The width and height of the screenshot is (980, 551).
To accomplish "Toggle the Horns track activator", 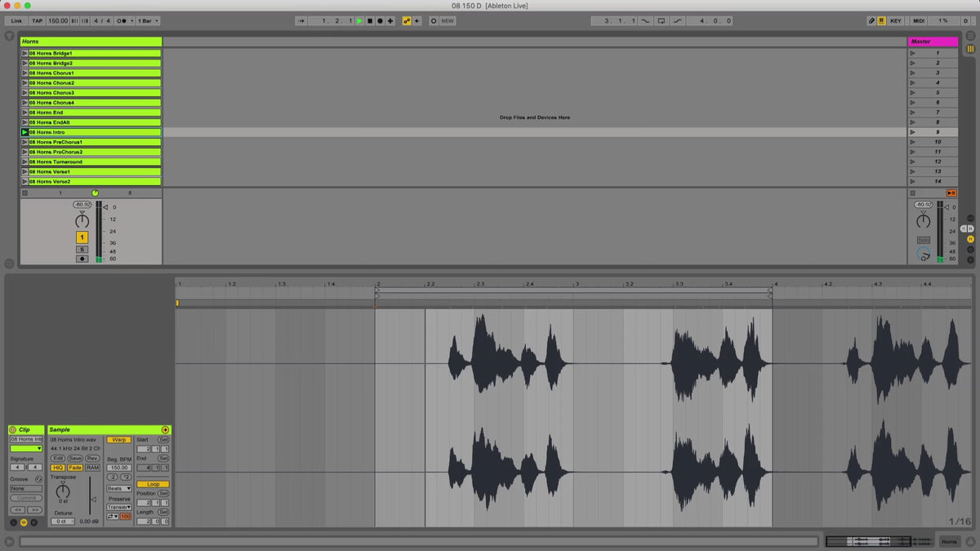I will click(x=82, y=237).
